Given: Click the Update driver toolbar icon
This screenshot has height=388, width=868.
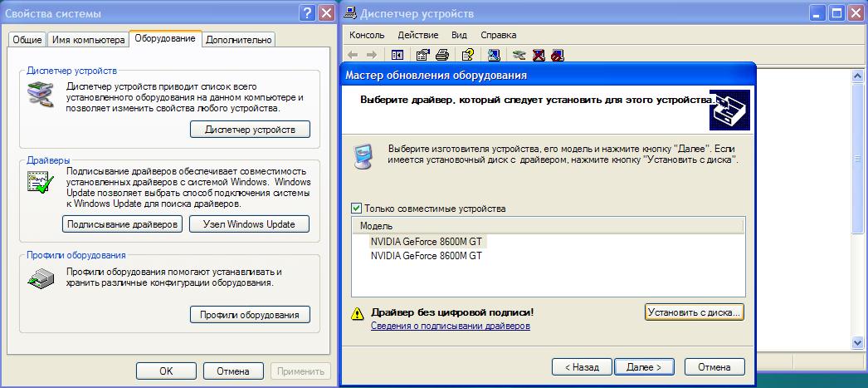Looking at the screenshot, I should [x=519, y=55].
